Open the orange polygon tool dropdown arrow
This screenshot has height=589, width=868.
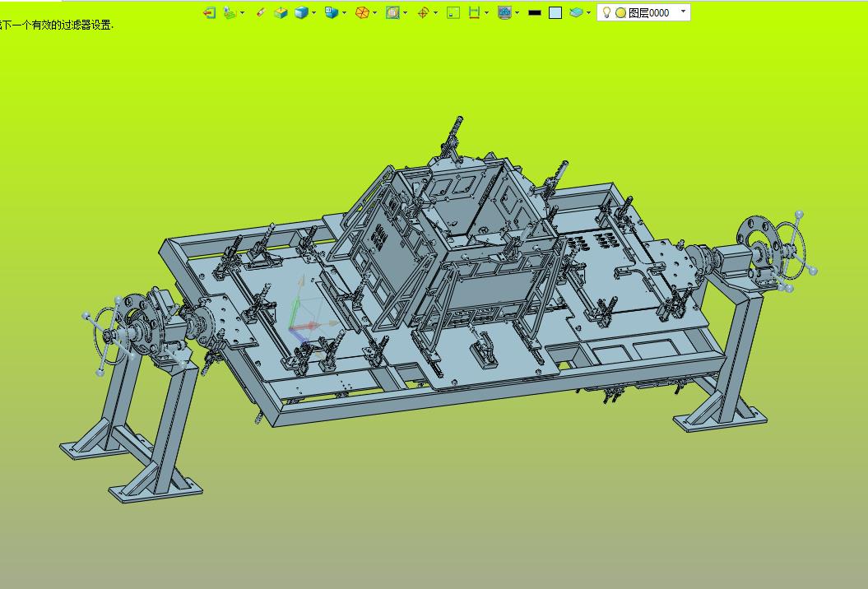click(375, 12)
